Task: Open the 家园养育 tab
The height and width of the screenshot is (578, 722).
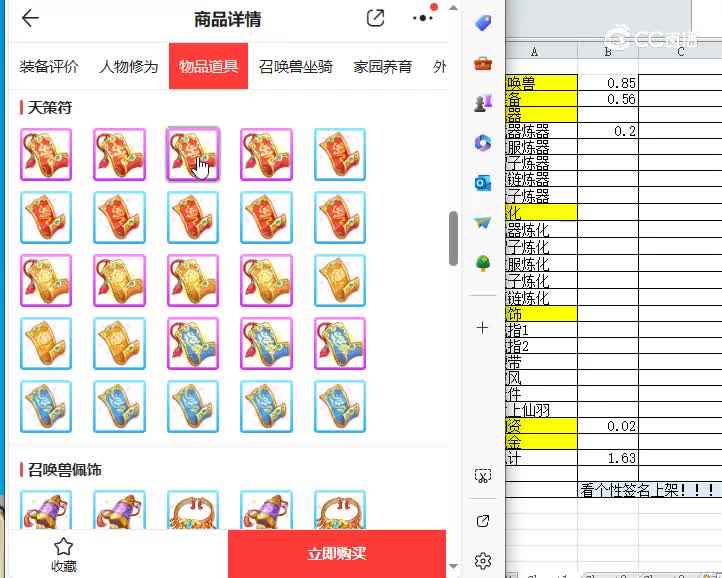Action: click(x=382, y=66)
